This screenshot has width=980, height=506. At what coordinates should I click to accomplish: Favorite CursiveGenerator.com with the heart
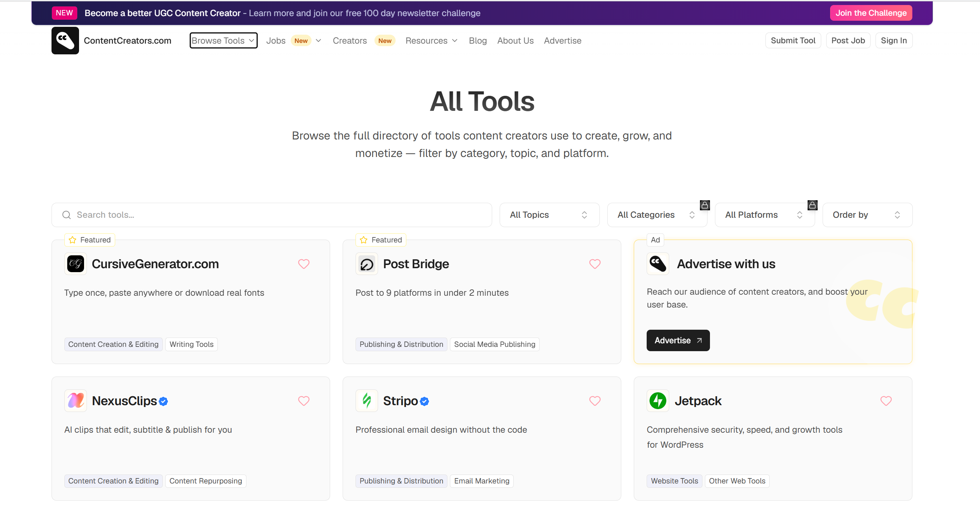(304, 264)
